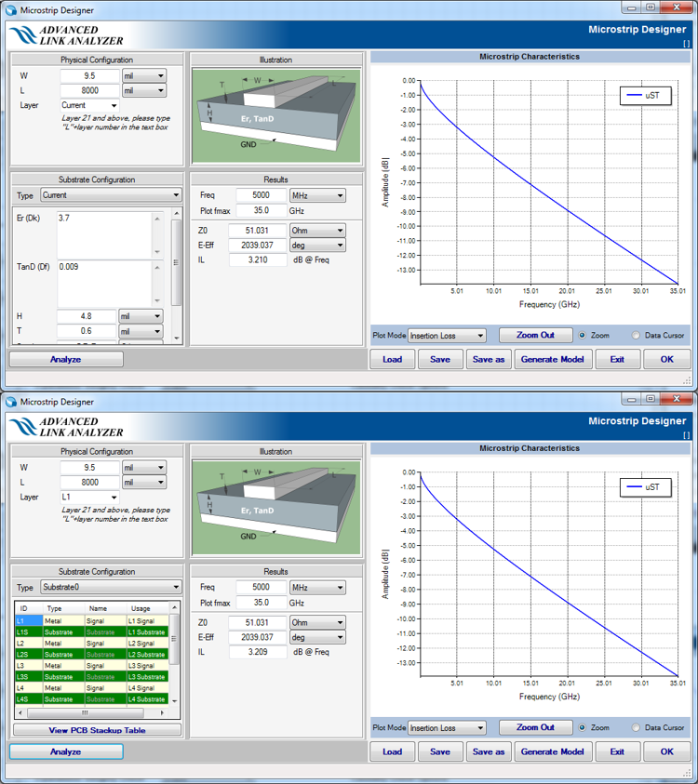This screenshot has height=784, width=698.
Task: Select Data Cursor radio in top window
Action: [636, 335]
